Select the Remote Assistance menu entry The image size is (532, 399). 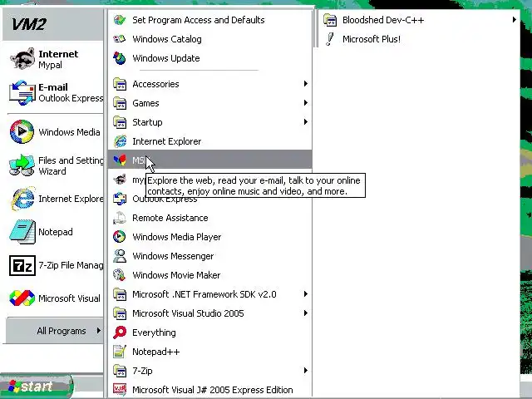[210, 218]
